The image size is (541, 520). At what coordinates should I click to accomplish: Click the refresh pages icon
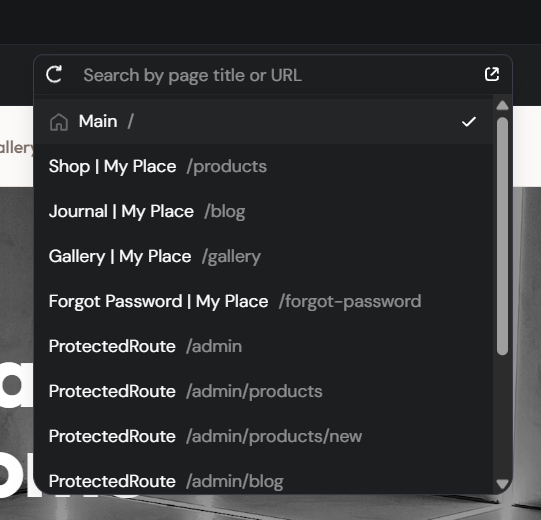tap(54, 74)
